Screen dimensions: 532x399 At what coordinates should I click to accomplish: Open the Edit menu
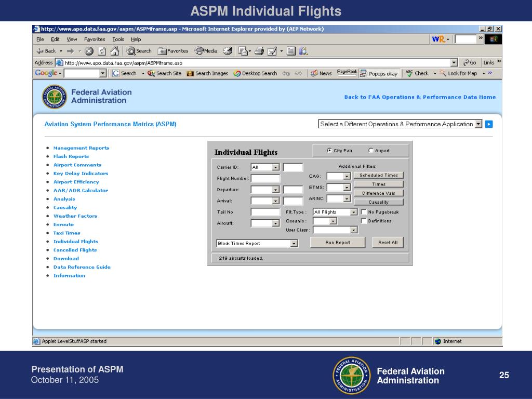click(55, 39)
